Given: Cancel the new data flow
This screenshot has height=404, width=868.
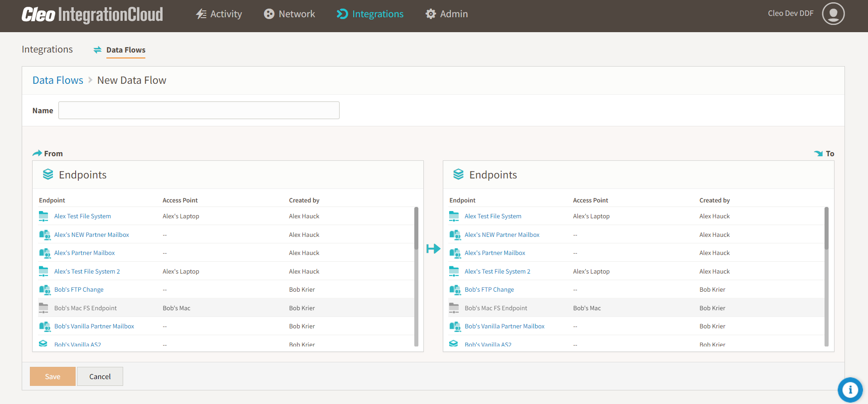Looking at the screenshot, I should coord(100,376).
